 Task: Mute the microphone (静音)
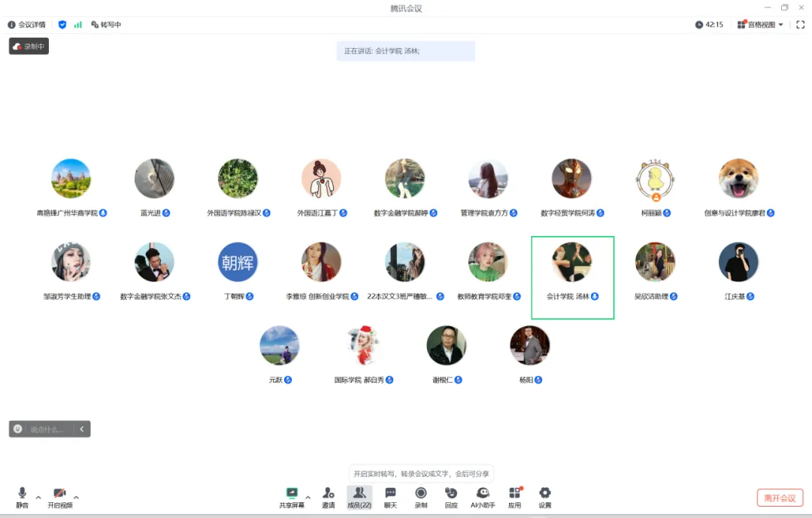click(x=22, y=496)
